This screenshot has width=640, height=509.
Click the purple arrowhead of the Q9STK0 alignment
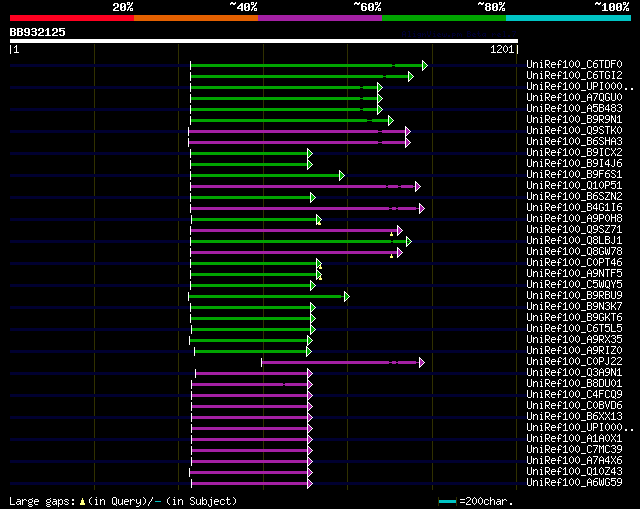coord(408,131)
